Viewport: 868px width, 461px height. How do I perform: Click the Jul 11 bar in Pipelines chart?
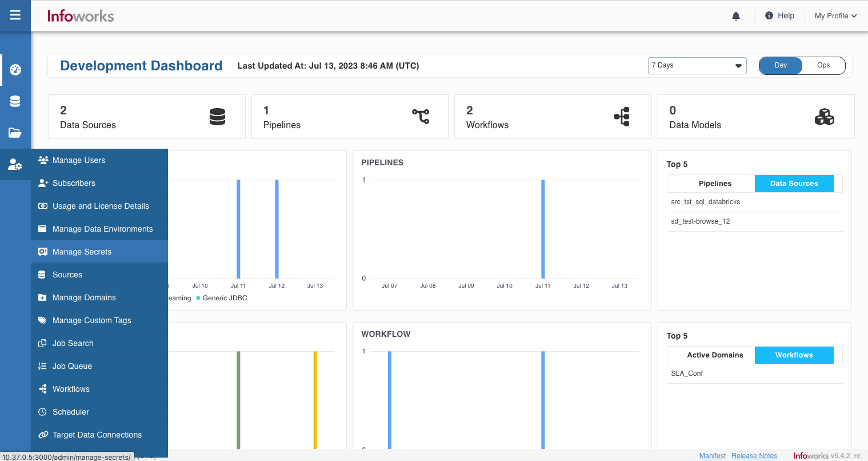(x=543, y=229)
